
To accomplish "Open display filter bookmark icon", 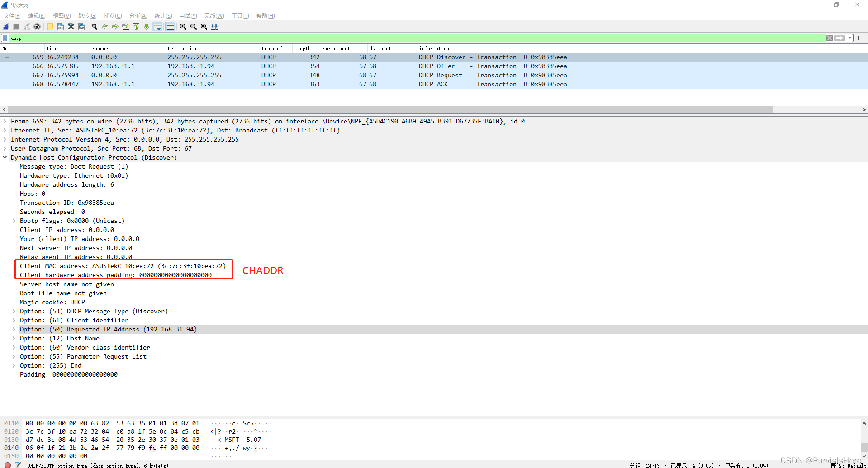I will tap(5, 38).
